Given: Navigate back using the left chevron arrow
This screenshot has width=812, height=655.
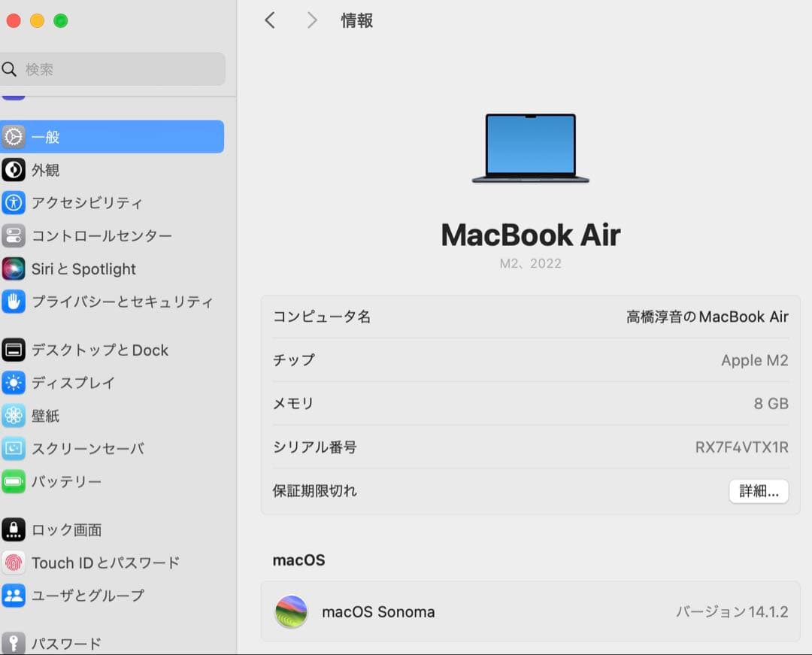Looking at the screenshot, I should coord(270,20).
